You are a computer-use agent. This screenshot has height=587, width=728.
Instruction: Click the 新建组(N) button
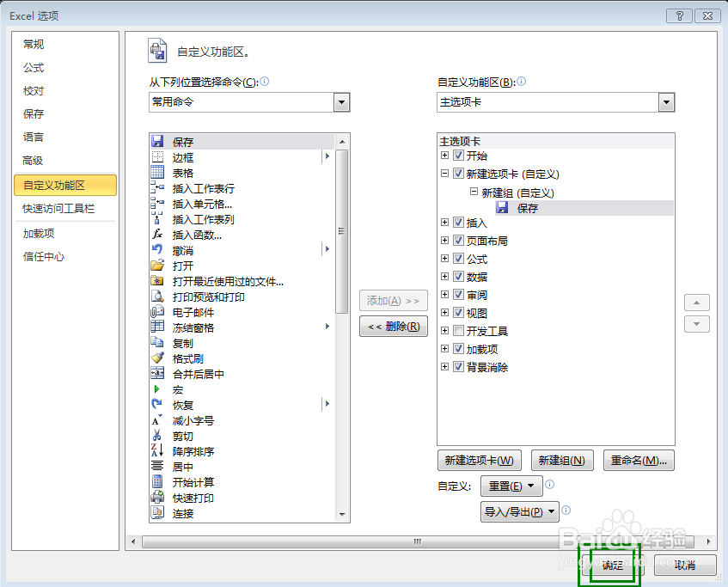pyautogui.click(x=562, y=460)
